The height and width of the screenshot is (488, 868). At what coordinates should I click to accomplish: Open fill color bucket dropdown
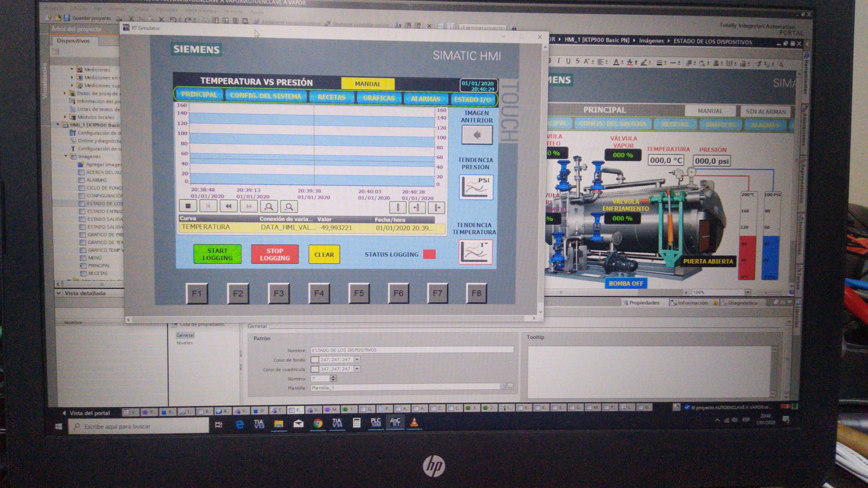636,62
